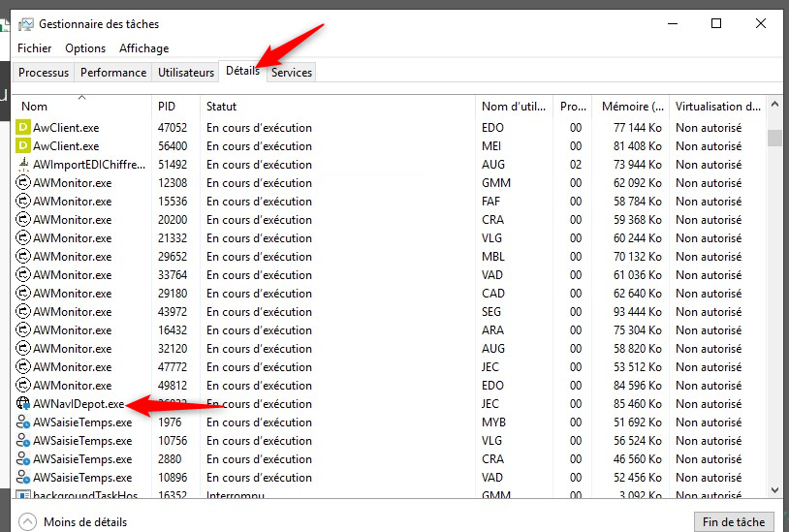Click the AWNavIDepot.exe globe icon

coord(24,404)
